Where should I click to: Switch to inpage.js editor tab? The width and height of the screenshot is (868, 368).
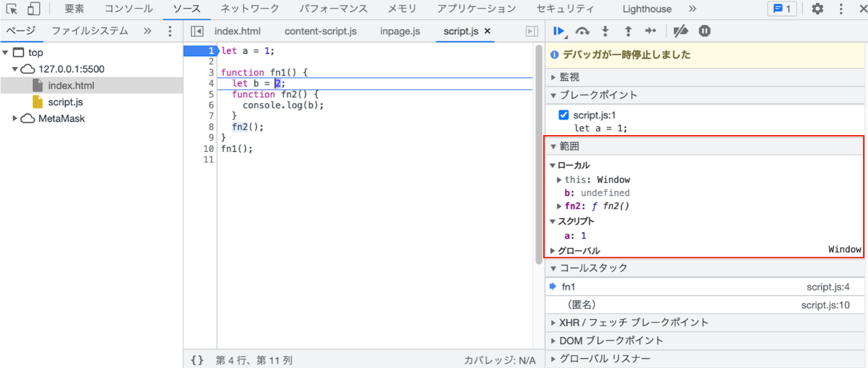click(400, 31)
